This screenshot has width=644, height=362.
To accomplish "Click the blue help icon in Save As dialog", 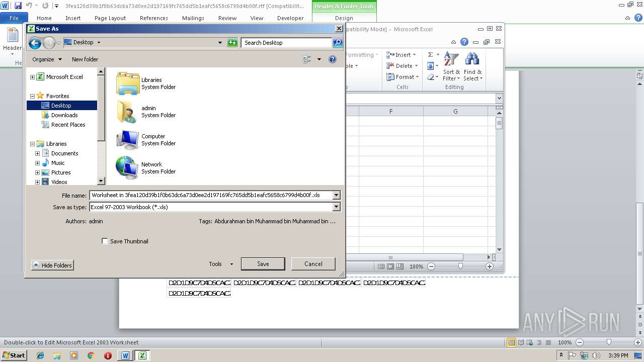I will click(333, 59).
